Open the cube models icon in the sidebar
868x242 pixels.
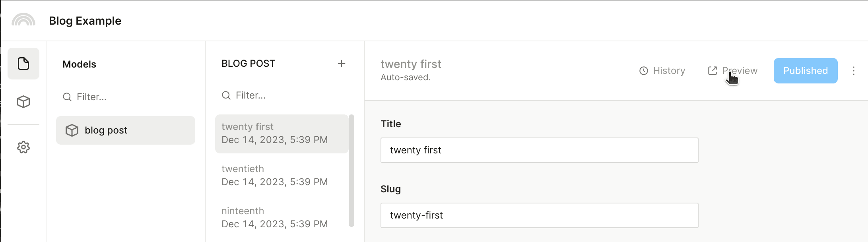23,102
